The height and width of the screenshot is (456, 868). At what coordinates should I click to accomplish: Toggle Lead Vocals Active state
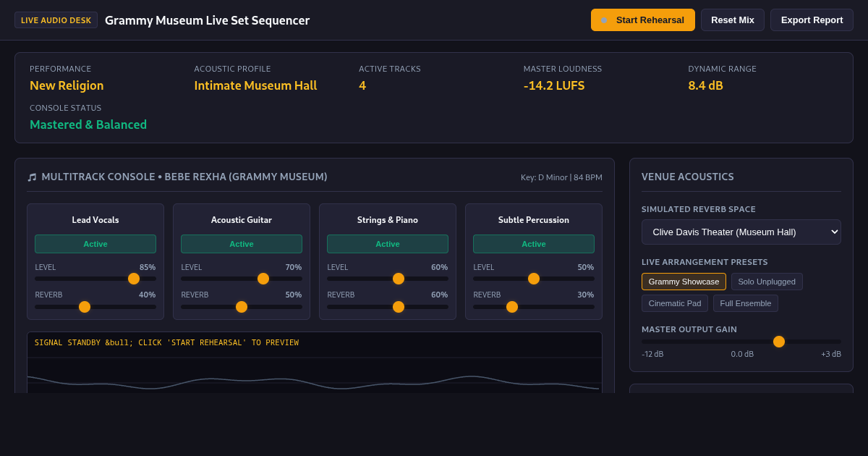tap(95, 244)
